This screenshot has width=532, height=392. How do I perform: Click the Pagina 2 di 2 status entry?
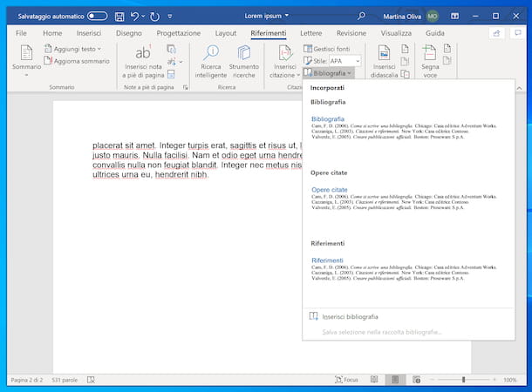pos(27,380)
